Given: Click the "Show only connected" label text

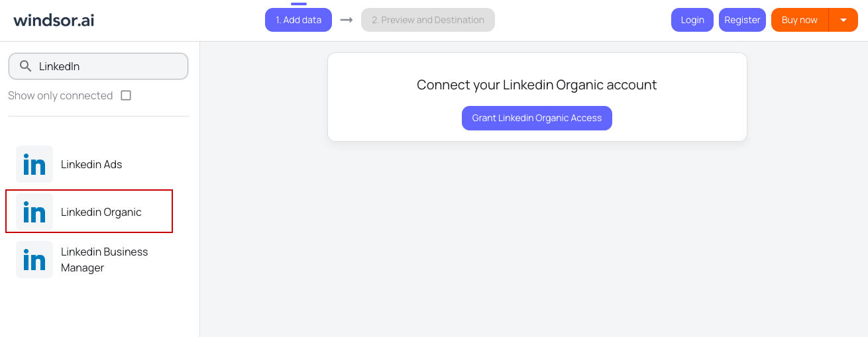Looking at the screenshot, I should pos(60,95).
